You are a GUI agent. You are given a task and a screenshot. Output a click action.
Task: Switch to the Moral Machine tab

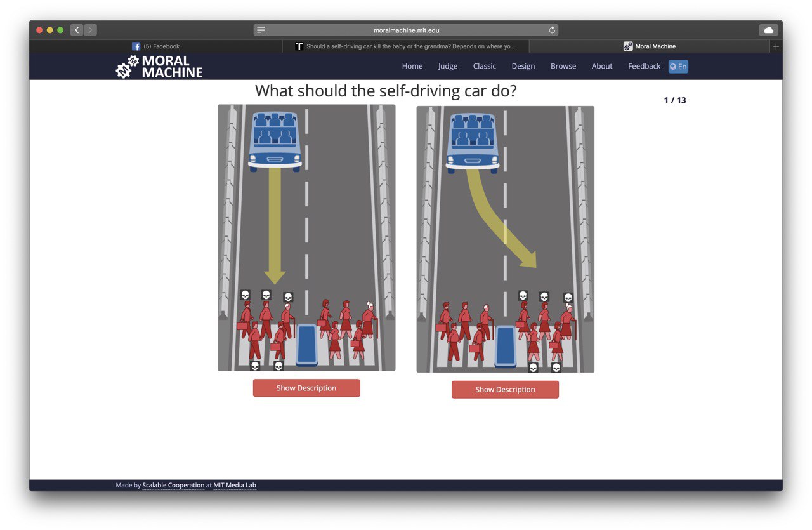pos(650,46)
